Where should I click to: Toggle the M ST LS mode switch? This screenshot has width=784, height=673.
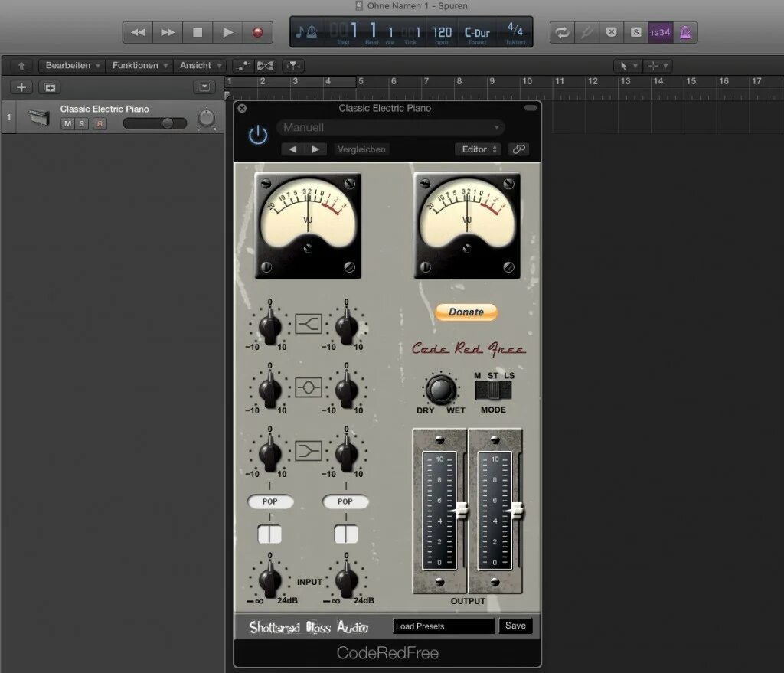coord(493,390)
